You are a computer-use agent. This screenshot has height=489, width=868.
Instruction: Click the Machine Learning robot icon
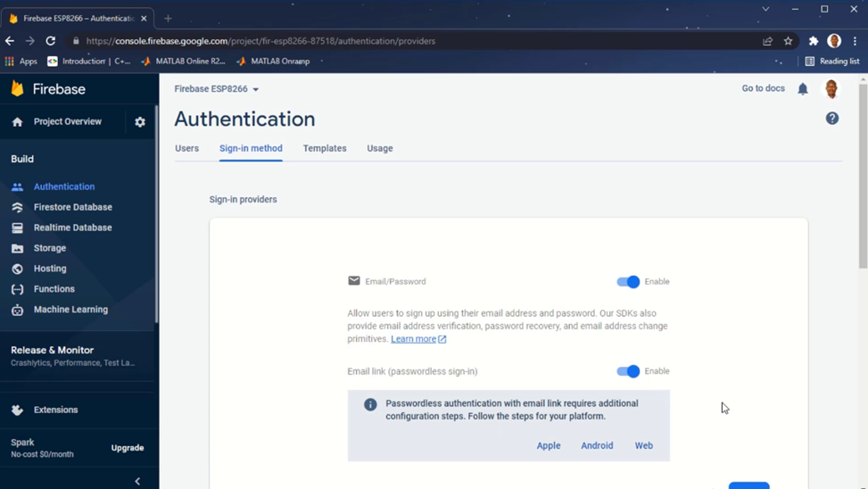pos(17,310)
